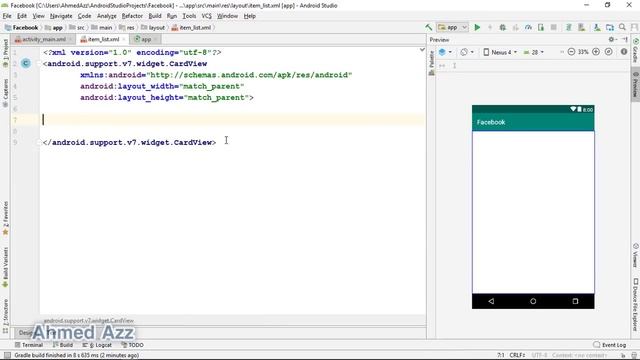The height and width of the screenshot is (360, 640).
Task: Click the closing CardView tag line
Action: (129, 142)
